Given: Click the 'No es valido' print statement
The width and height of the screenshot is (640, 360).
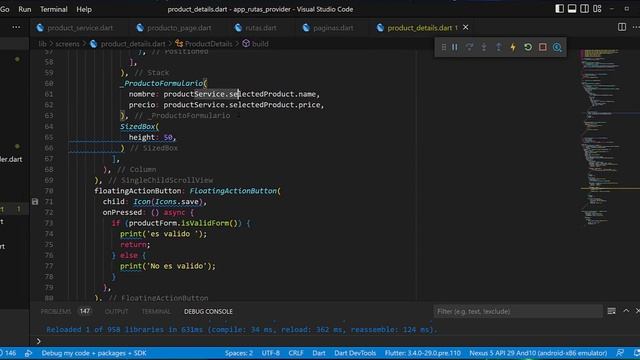Looking at the screenshot, I should pos(167,266).
